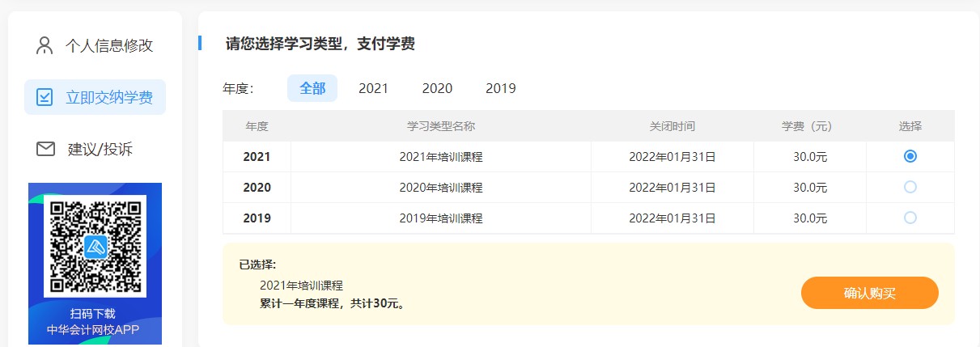Click the 学费（元） column header

pyautogui.click(x=809, y=126)
